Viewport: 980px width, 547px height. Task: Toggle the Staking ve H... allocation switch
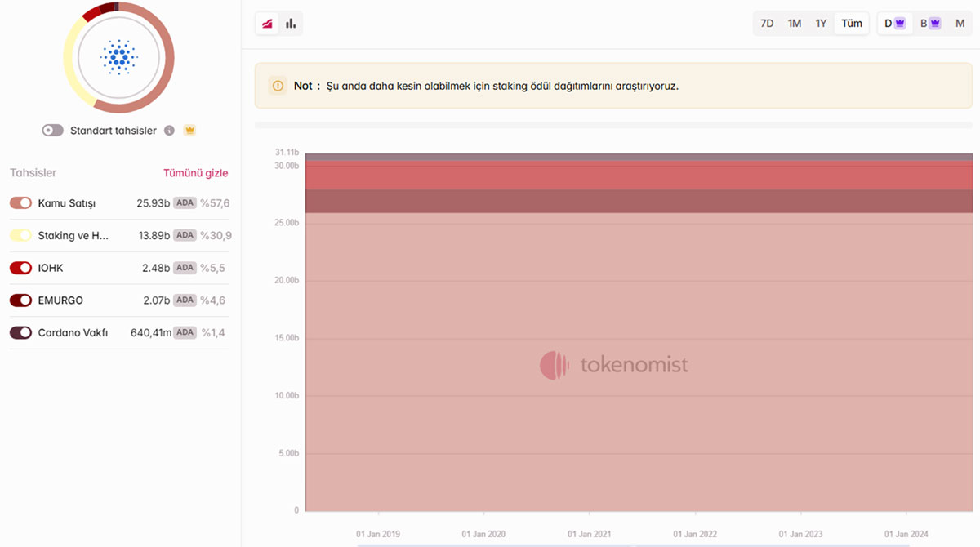click(20, 235)
